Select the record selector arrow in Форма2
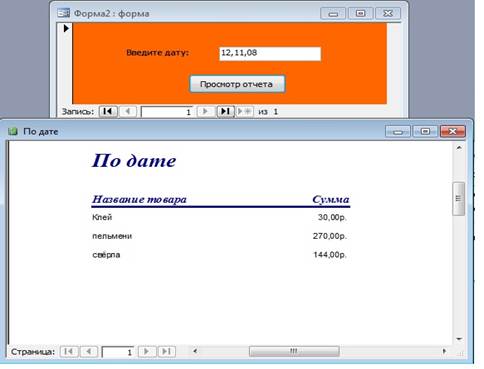The height and width of the screenshot is (369, 484). tap(66, 28)
